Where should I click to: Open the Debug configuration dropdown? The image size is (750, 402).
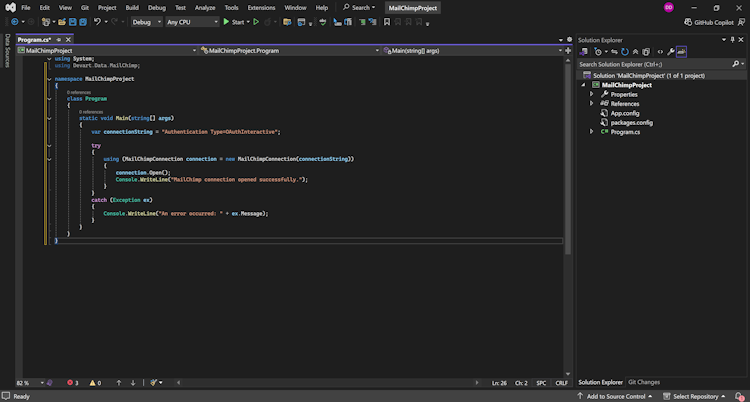pos(145,21)
